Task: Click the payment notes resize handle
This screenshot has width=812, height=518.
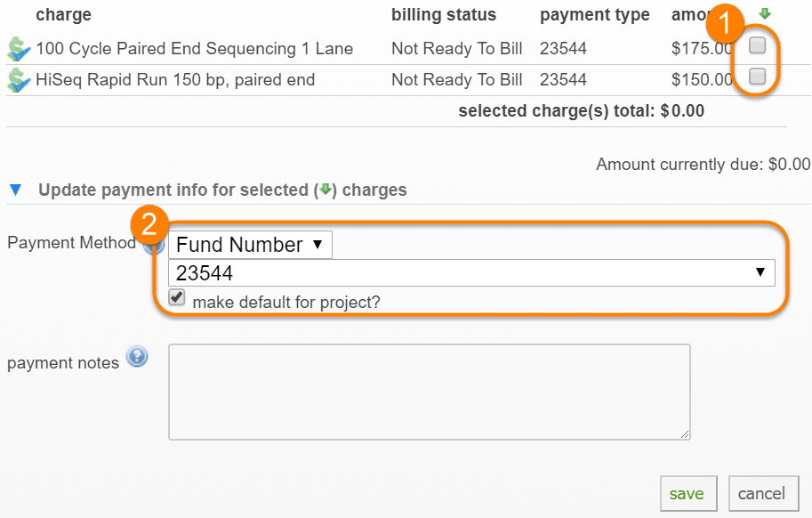Action: [x=686, y=435]
